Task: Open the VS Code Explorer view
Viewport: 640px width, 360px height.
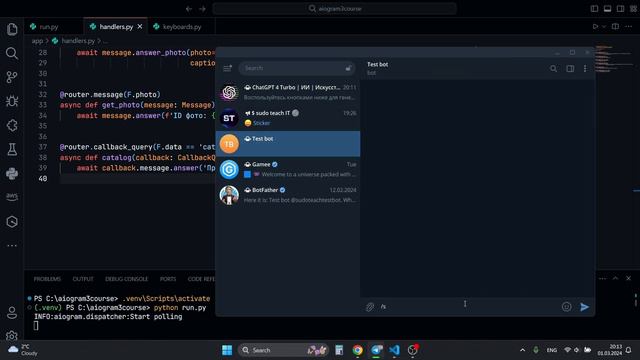Action: coord(12,29)
